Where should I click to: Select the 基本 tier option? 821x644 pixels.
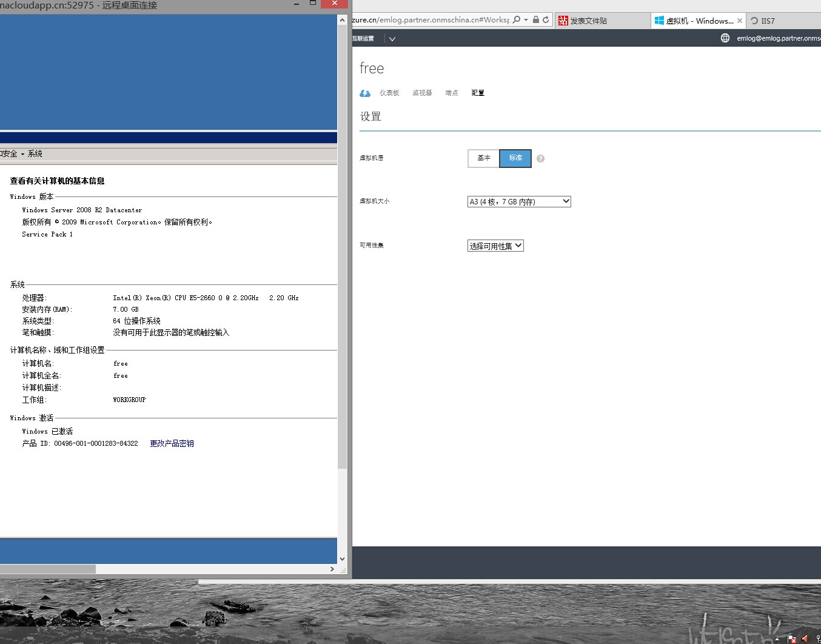point(484,158)
